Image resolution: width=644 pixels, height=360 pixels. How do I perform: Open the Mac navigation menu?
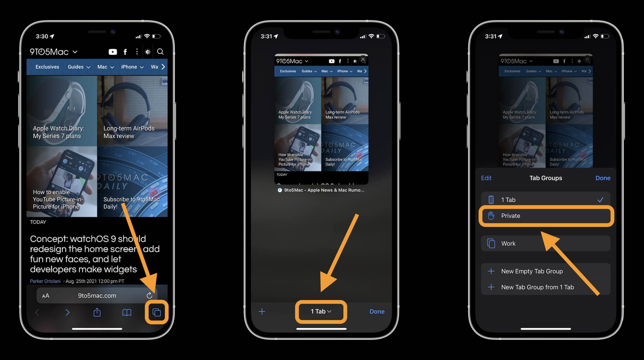[105, 67]
